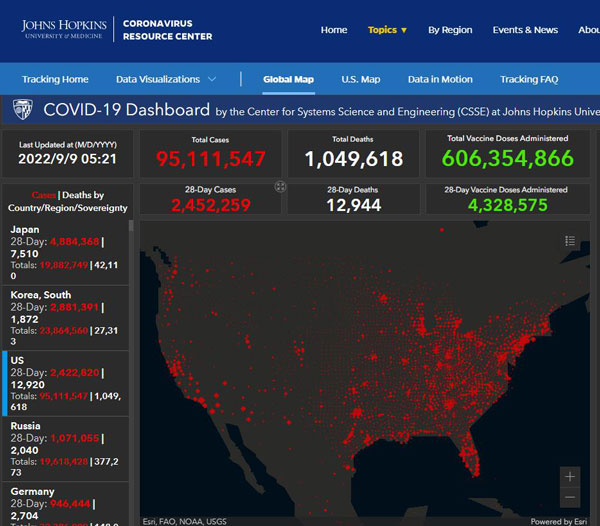600x526 pixels.
Task: Select Germany in the country list
Action: tap(65, 504)
